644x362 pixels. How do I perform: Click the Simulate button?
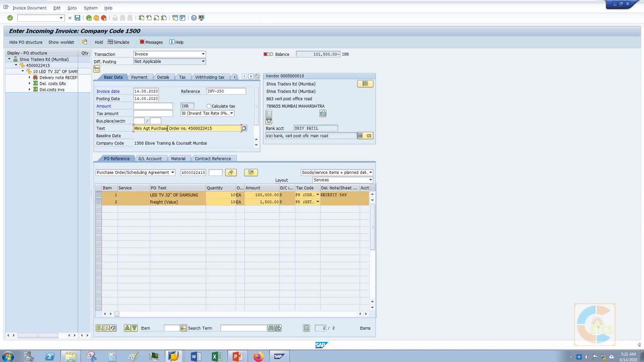coord(119,42)
